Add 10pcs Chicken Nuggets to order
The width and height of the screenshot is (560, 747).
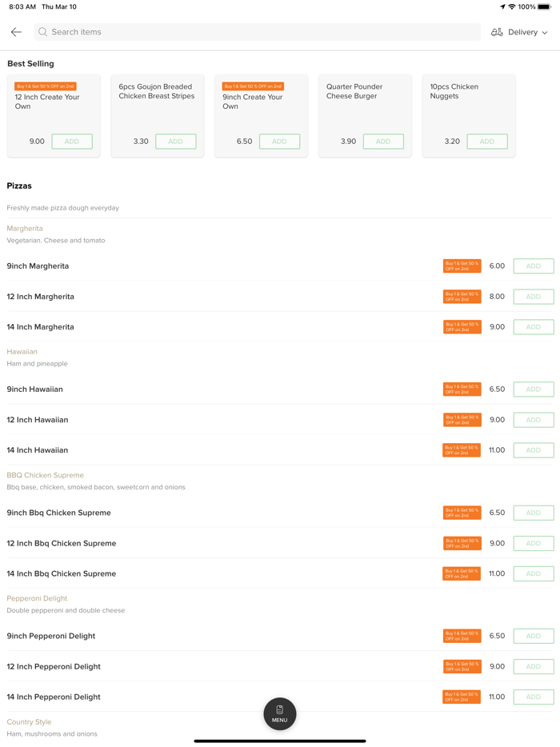(487, 142)
